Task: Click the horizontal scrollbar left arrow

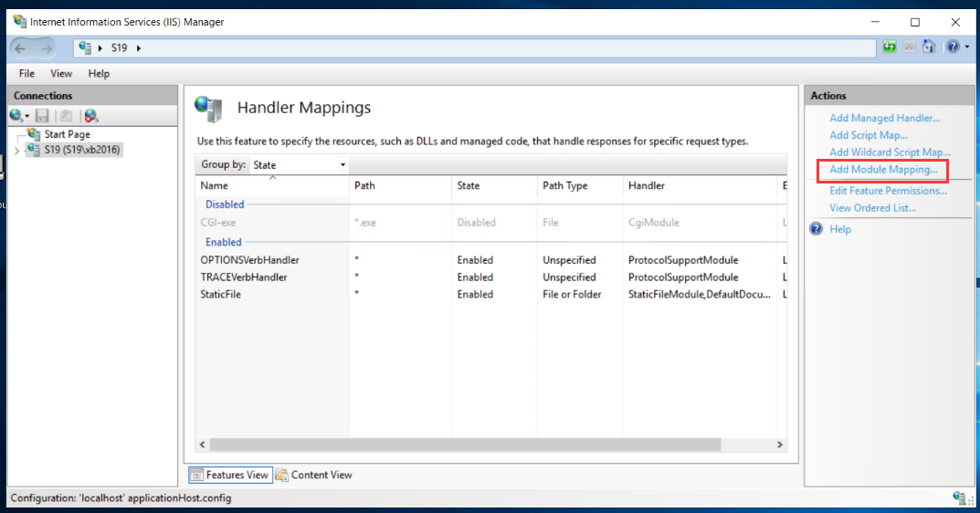Action: [x=202, y=445]
